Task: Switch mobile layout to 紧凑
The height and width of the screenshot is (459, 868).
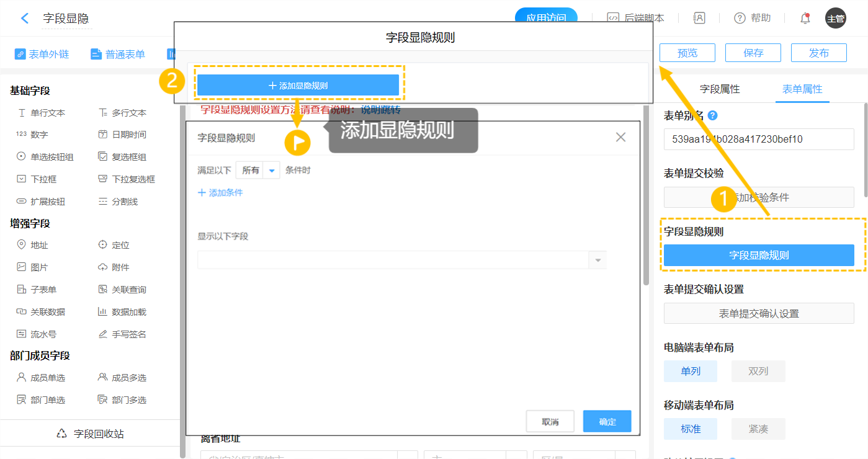Action: coord(758,429)
